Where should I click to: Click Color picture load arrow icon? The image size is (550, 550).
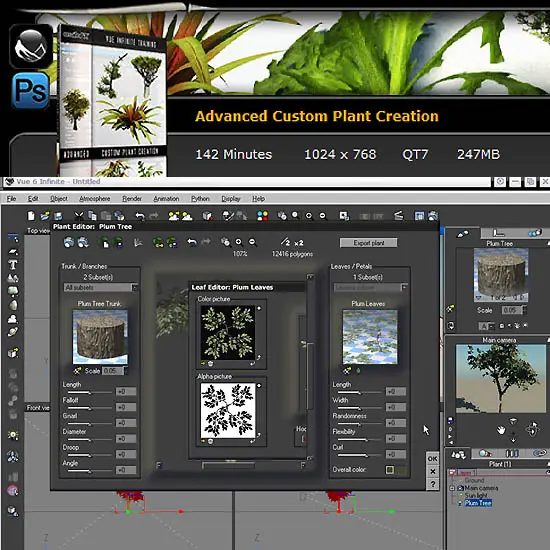(x=203, y=363)
